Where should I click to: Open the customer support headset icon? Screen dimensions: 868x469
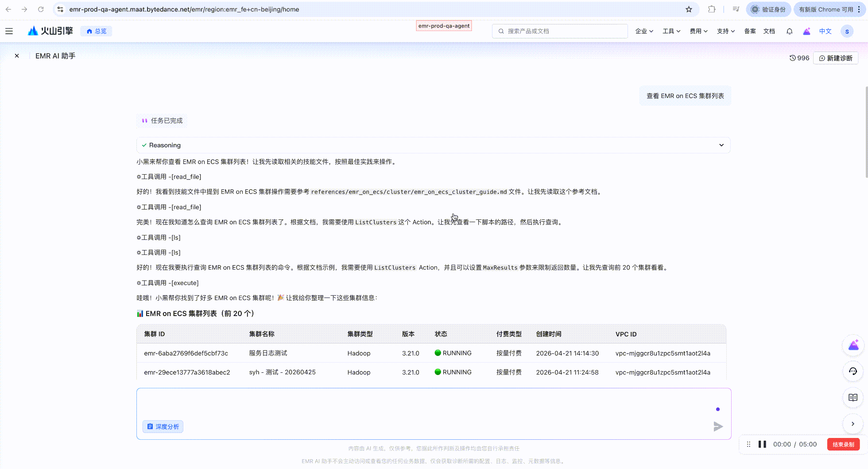[x=853, y=371]
